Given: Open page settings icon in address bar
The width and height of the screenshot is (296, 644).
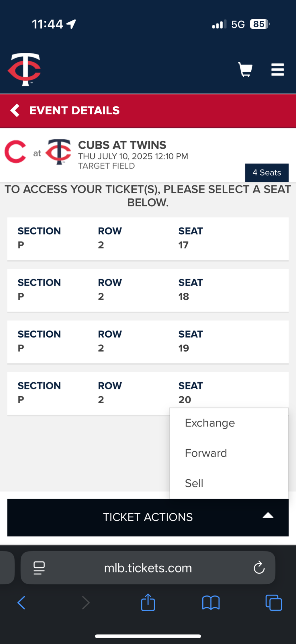Looking at the screenshot, I should 39,568.
